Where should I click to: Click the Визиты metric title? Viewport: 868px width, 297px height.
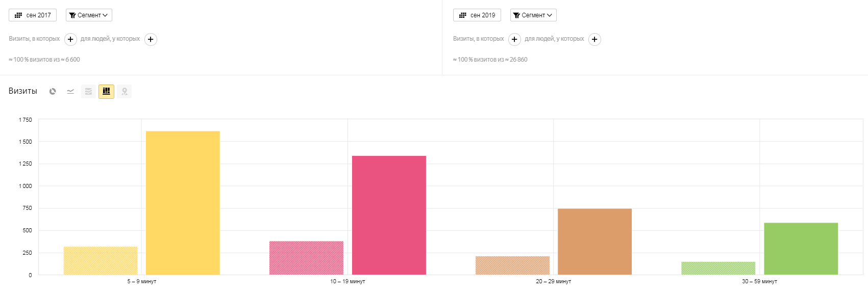23,91
